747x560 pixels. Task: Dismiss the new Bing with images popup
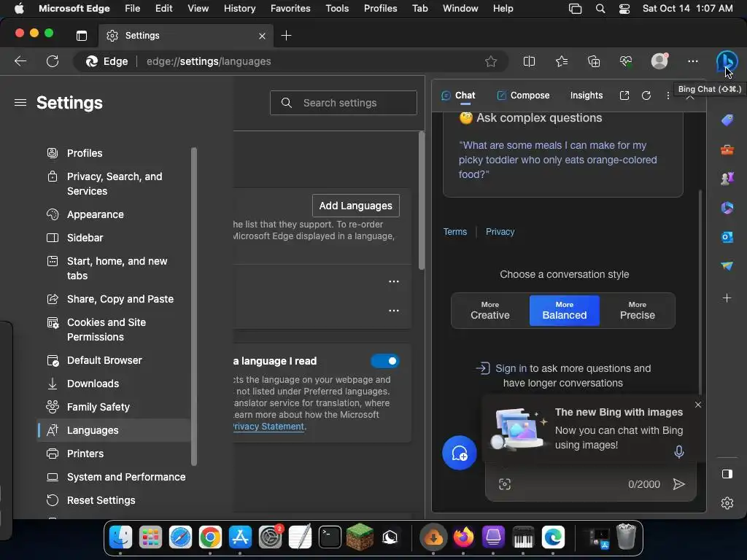pos(698,405)
